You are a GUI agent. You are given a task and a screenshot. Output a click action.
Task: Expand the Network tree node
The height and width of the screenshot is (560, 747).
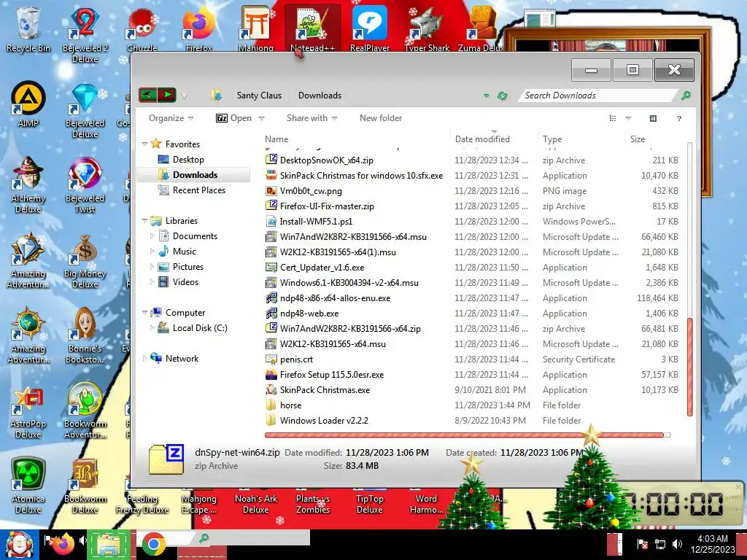(x=144, y=359)
